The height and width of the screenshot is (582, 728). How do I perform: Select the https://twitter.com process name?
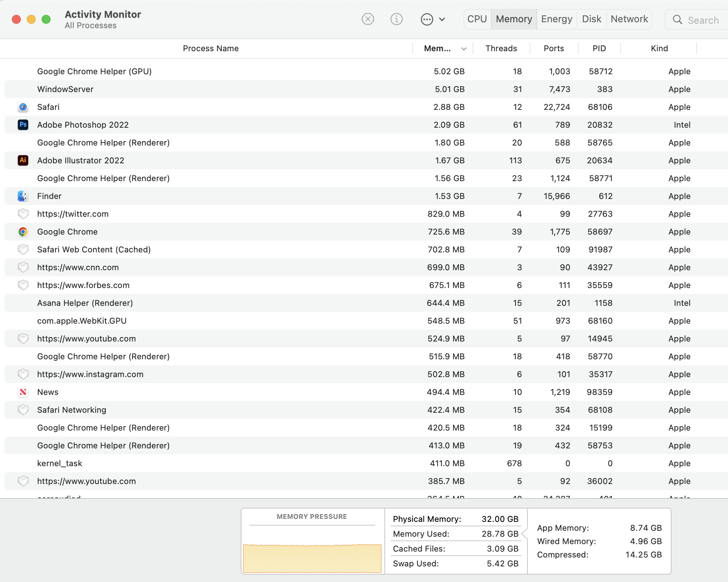coord(73,214)
